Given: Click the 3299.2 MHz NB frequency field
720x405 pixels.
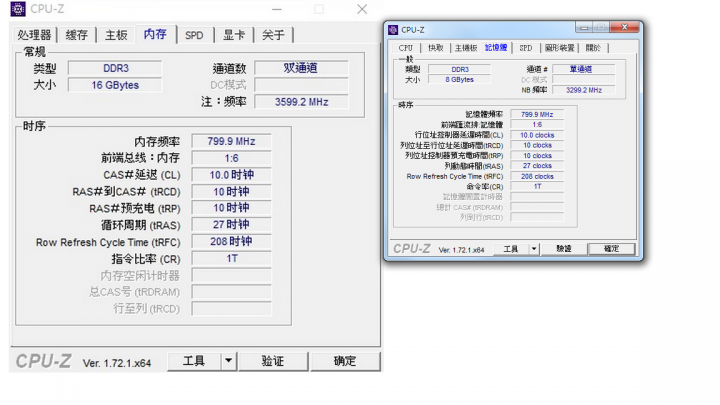Looking at the screenshot, I should tap(584, 90).
